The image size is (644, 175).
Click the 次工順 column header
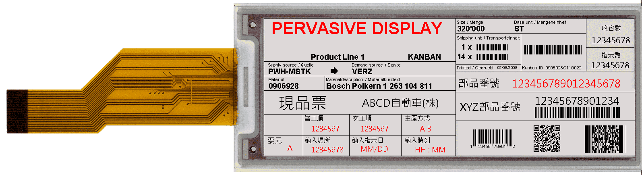pos(362,118)
